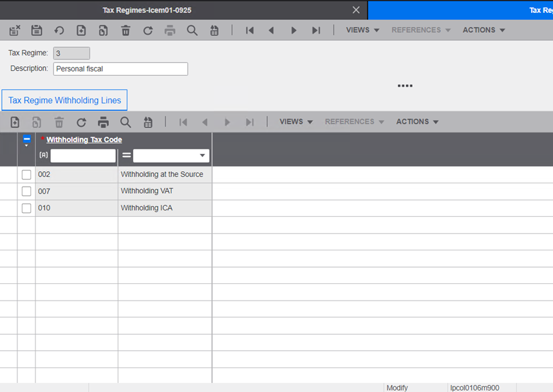Refresh the withholding lines grid
553x392 pixels.
[x=81, y=122]
